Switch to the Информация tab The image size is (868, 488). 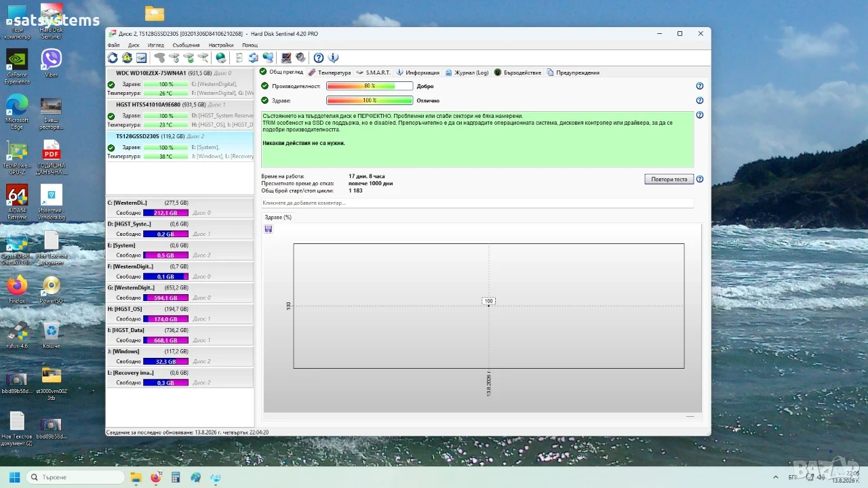418,73
